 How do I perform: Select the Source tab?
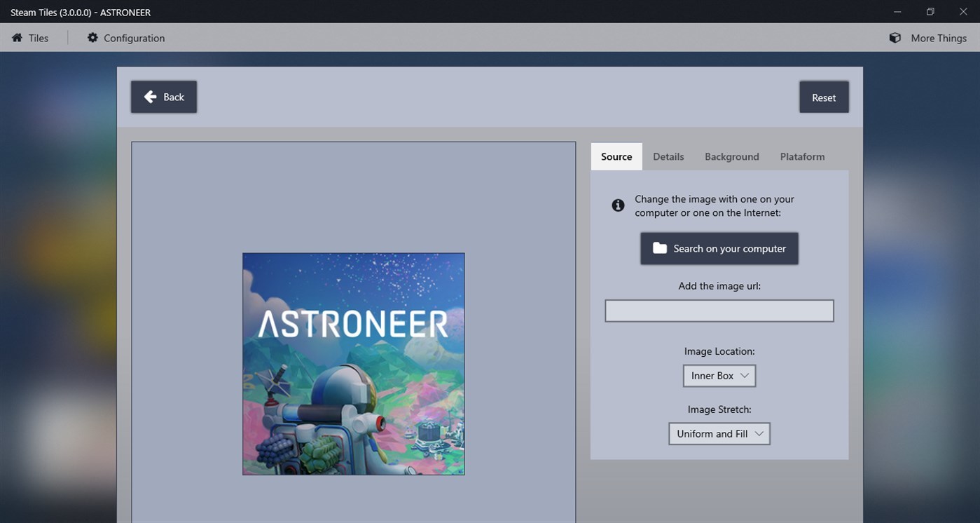(616, 156)
